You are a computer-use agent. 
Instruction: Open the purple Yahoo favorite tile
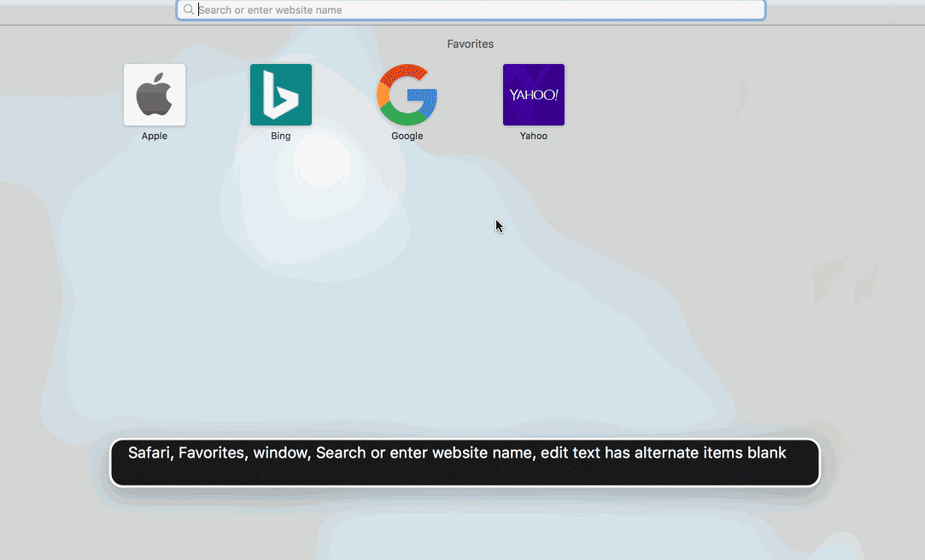point(534,95)
